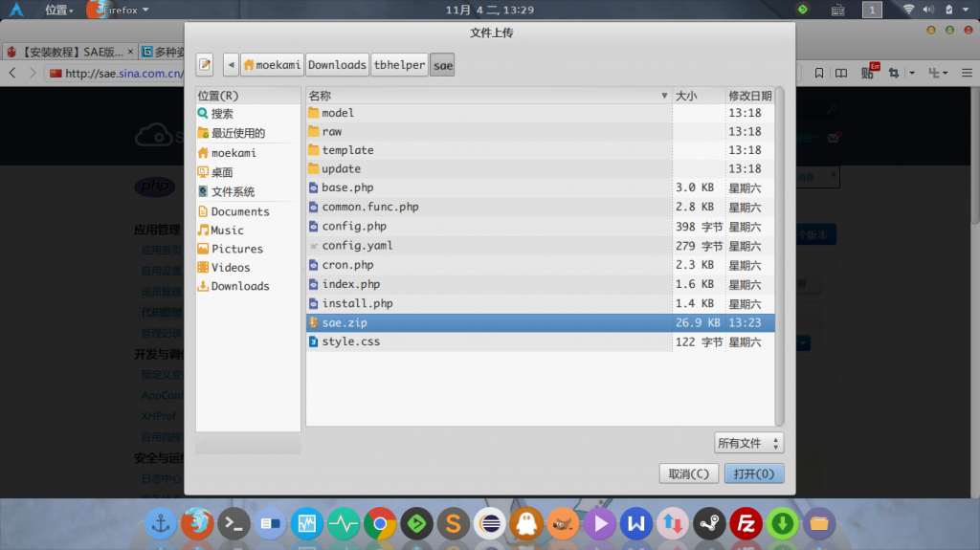Click the back arrow in path bar

pyautogui.click(x=231, y=64)
